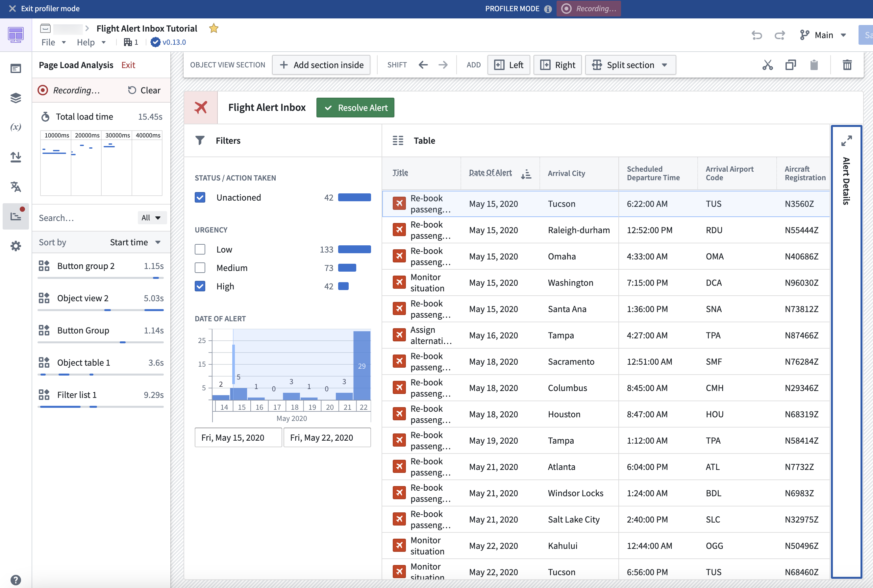Open the performance profiler sidebar icon
Image resolution: width=873 pixels, height=588 pixels.
coord(16,216)
